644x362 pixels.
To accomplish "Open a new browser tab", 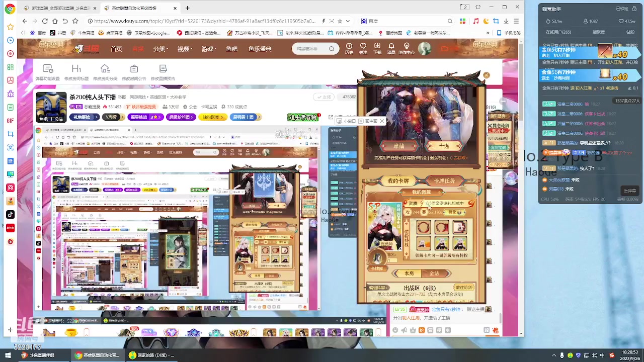I will tap(187, 8).
